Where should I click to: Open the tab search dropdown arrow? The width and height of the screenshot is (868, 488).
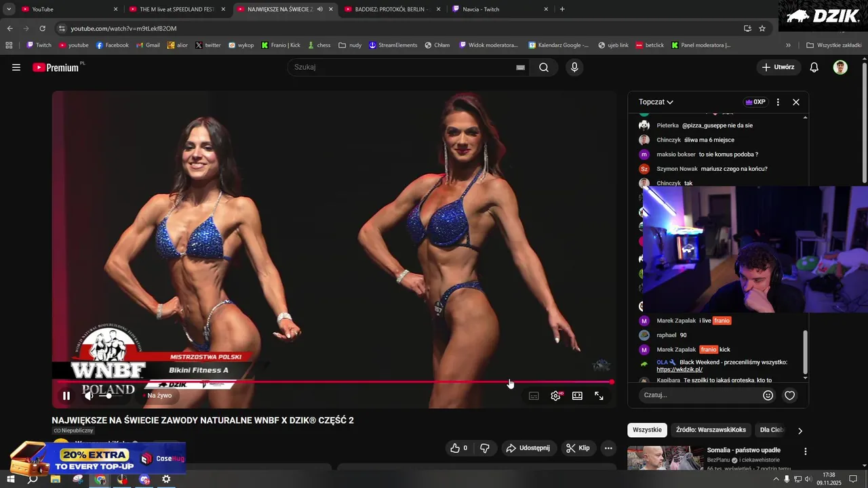pos(9,9)
